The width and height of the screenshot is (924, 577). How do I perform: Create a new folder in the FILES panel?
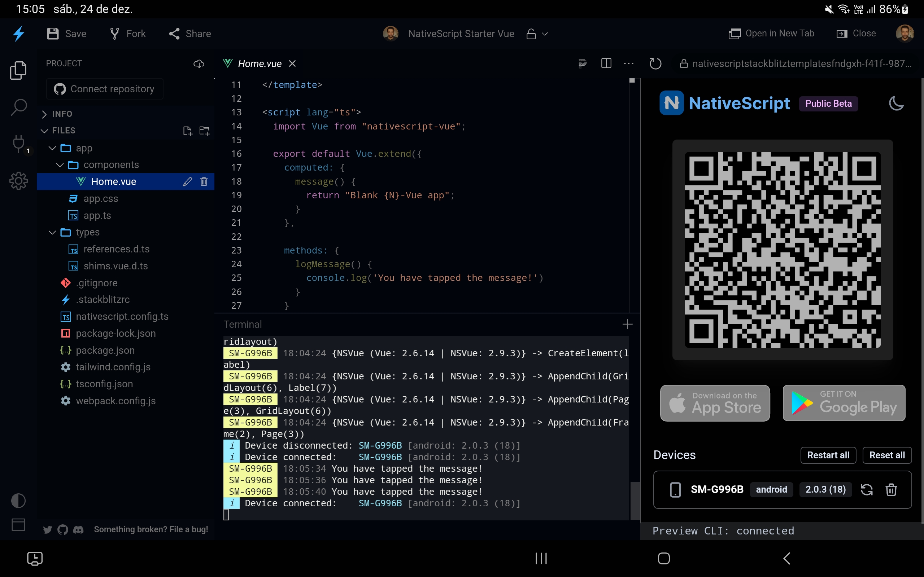pos(204,131)
